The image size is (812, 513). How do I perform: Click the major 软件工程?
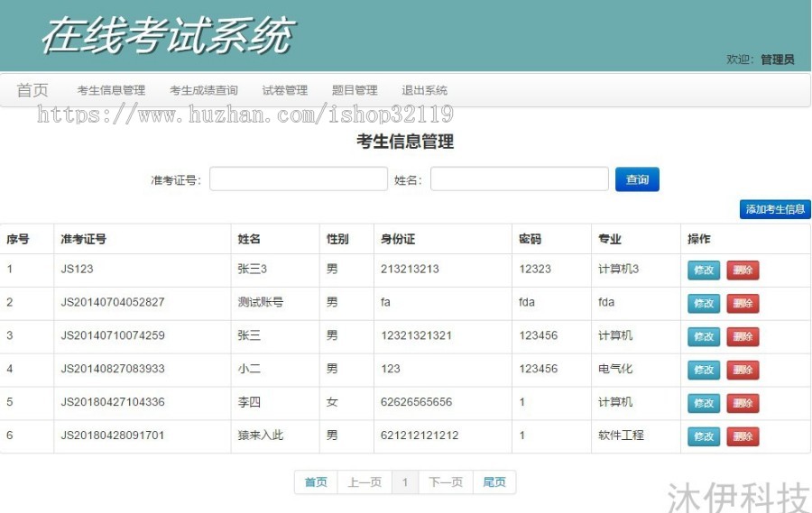(x=621, y=435)
